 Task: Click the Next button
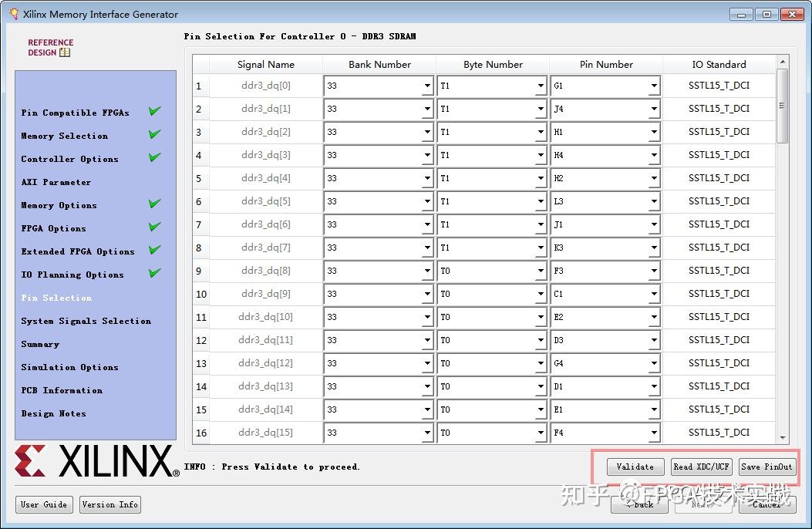tap(703, 504)
